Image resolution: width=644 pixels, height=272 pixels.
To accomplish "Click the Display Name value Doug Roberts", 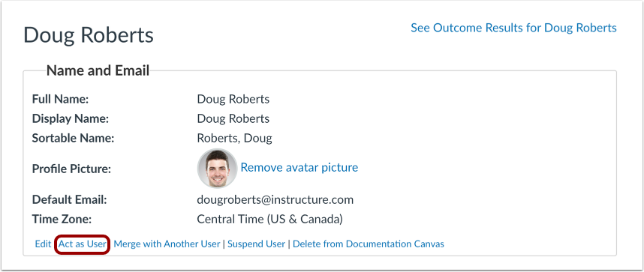I will (233, 119).
